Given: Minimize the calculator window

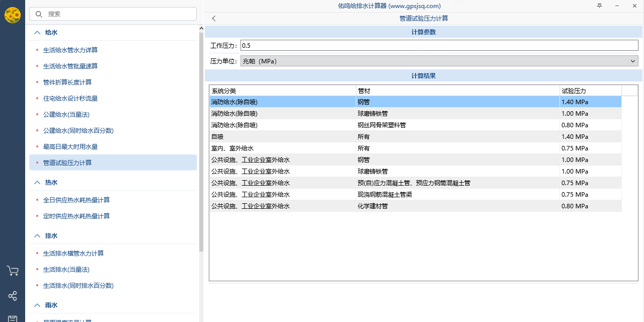Looking at the screenshot, I should coord(617,6).
